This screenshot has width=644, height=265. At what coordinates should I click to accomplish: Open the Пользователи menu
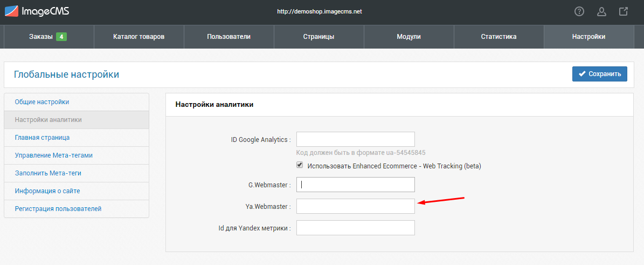click(228, 37)
